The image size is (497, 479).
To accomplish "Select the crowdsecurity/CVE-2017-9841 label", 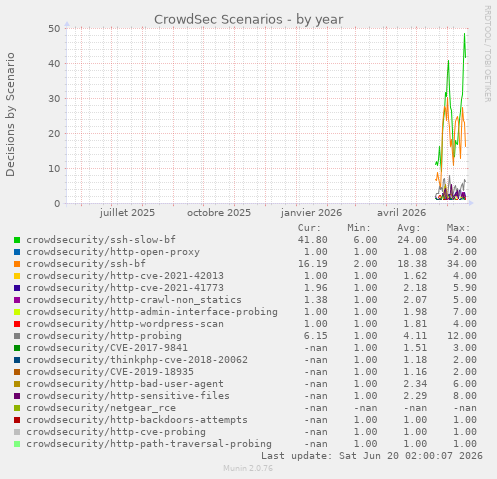I will pos(107,348).
